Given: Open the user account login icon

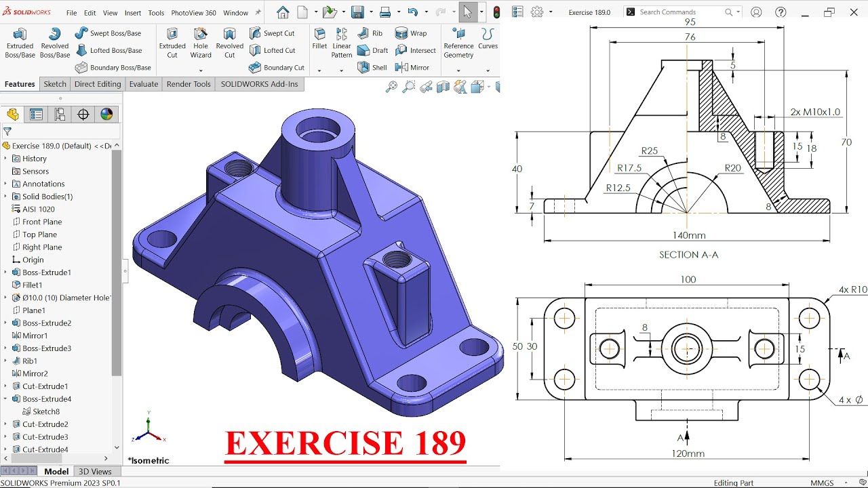Looking at the screenshot, I should (x=756, y=12).
